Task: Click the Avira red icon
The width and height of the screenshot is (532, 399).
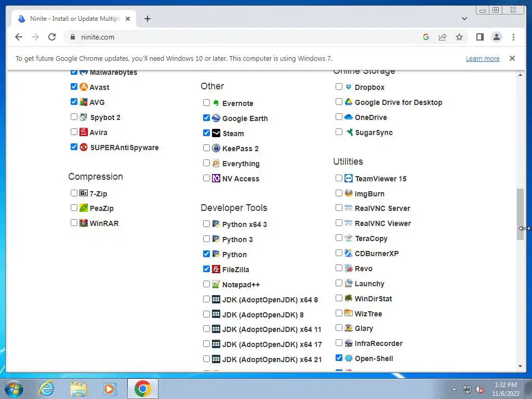Action: click(x=84, y=132)
